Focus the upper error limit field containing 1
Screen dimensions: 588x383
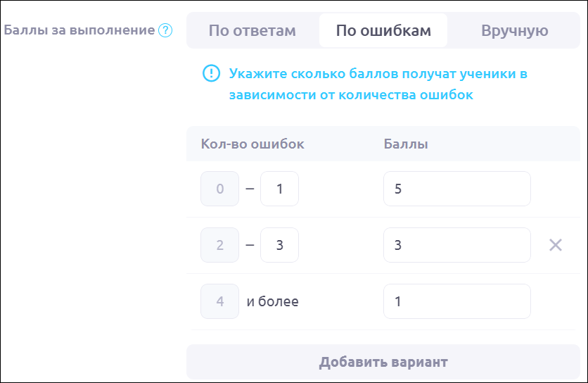[x=279, y=189]
